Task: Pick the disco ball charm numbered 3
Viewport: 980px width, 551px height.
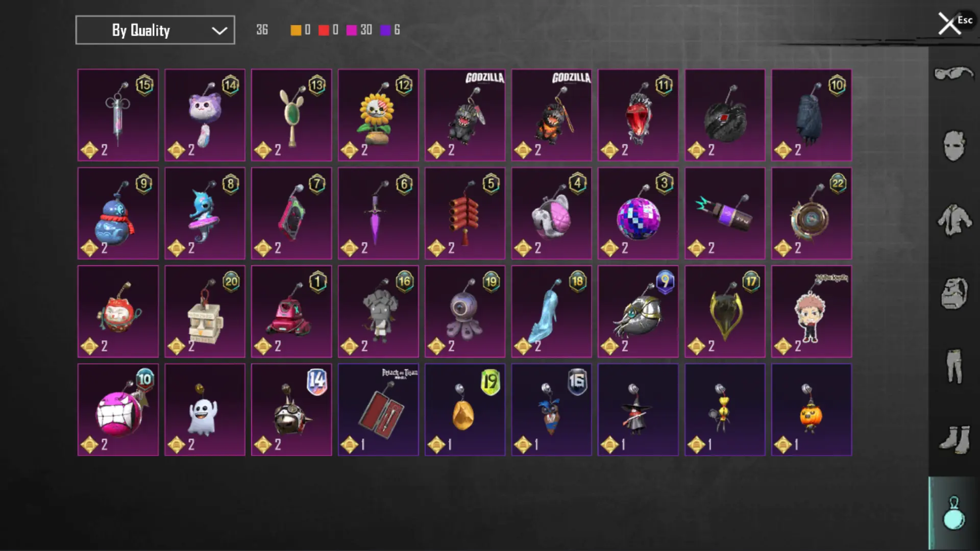Action: 638,213
